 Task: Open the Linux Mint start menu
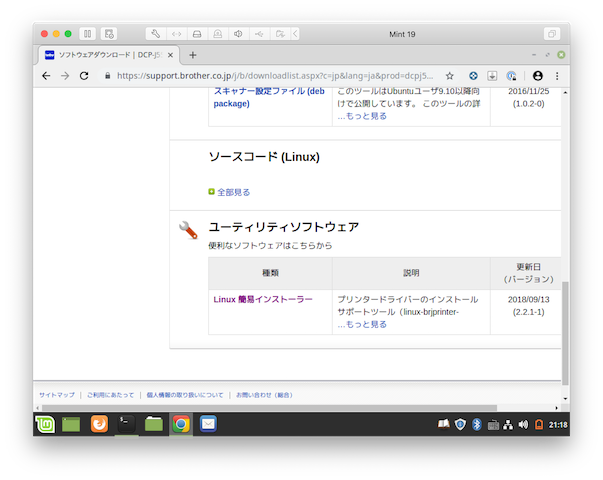[46, 424]
